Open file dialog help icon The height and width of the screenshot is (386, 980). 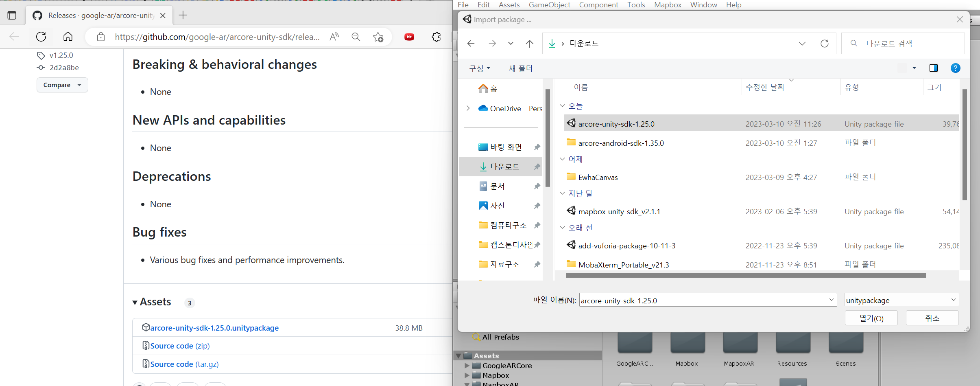[956, 68]
